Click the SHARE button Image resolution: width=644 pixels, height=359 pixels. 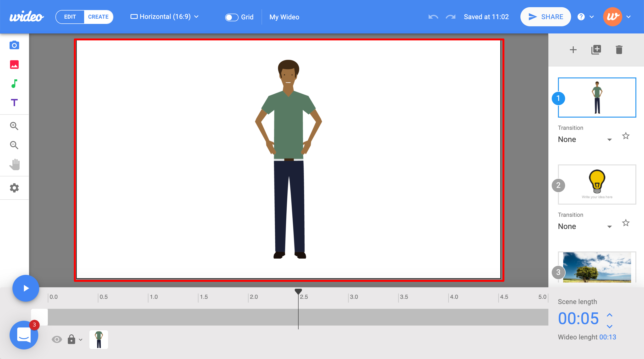[x=546, y=17]
